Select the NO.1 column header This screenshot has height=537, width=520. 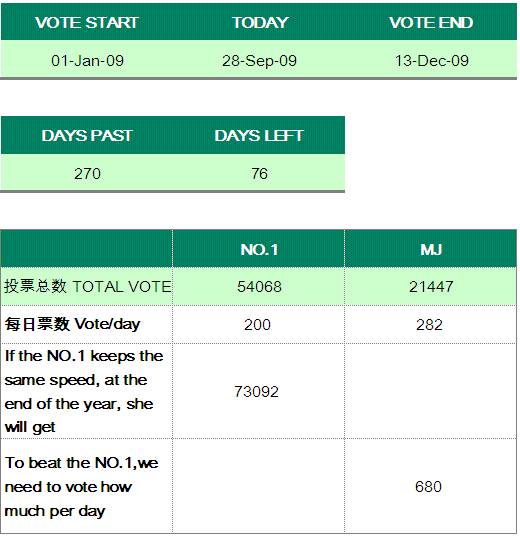[x=259, y=249]
